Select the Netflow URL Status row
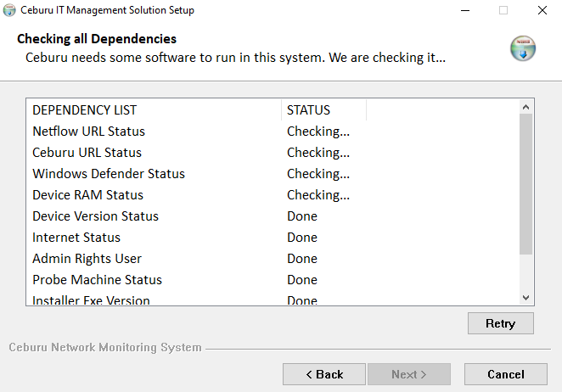The image size is (562, 392). 273,132
